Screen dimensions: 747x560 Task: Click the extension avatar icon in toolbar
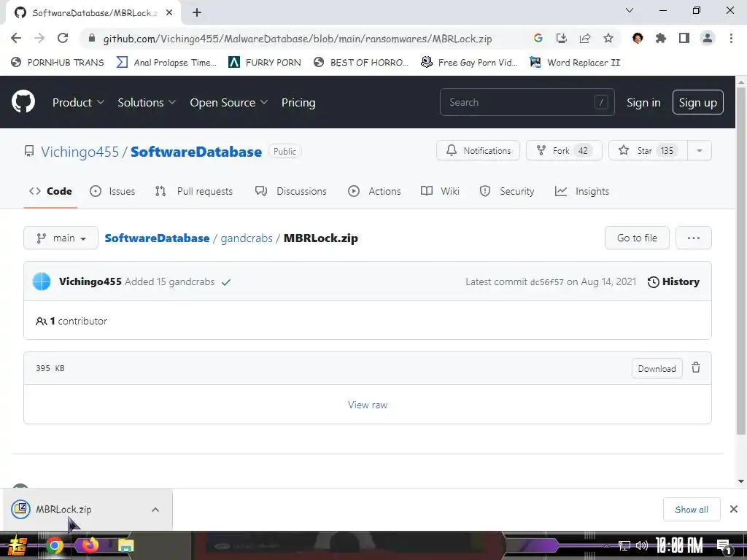(x=638, y=38)
